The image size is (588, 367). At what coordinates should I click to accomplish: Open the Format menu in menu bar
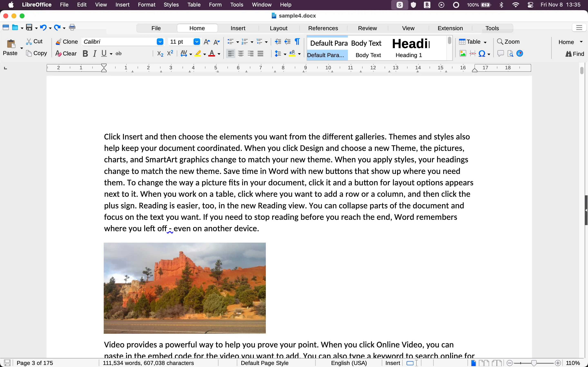pyautogui.click(x=147, y=5)
